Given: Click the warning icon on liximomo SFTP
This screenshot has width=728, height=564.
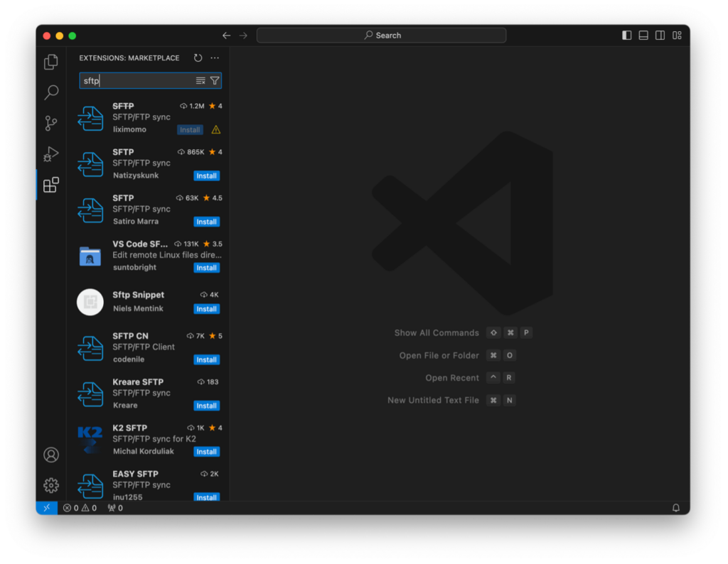Looking at the screenshot, I should (216, 130).
